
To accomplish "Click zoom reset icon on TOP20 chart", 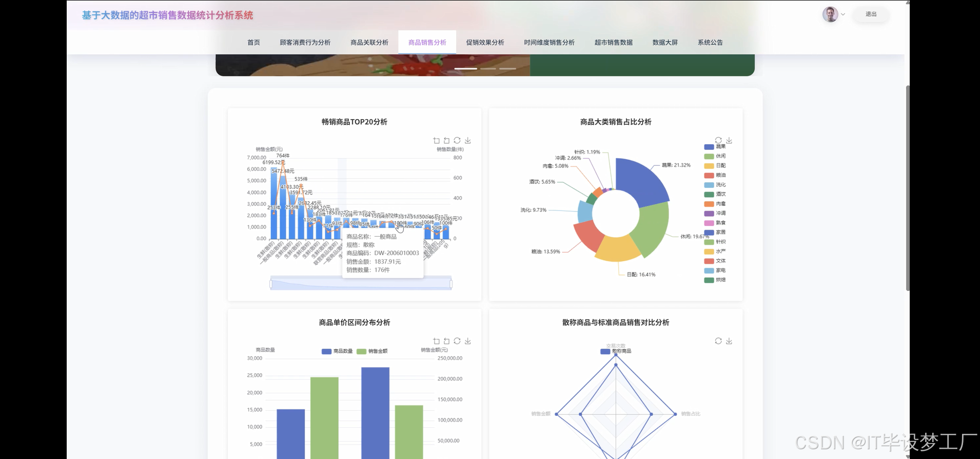I will coord(446,141).
